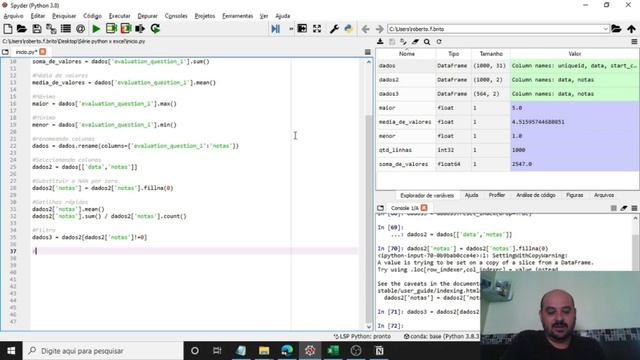Screen dimensions: 640x360
Task: Switch to the Análise de código tab
Action: pos(536,196)
